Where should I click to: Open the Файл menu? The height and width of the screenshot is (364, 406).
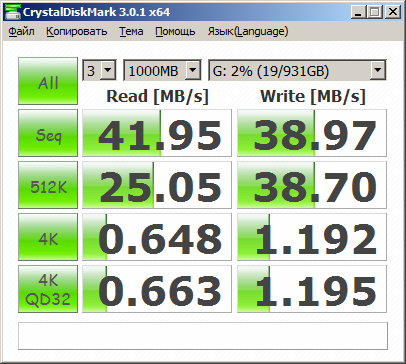point(21,31)
